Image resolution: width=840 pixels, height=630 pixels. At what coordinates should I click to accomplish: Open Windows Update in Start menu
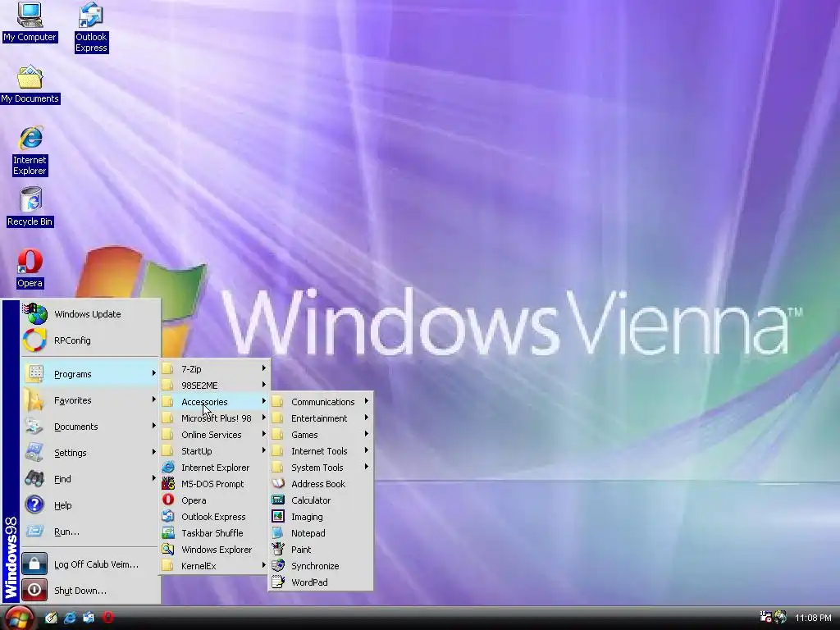tap(90, 314)
